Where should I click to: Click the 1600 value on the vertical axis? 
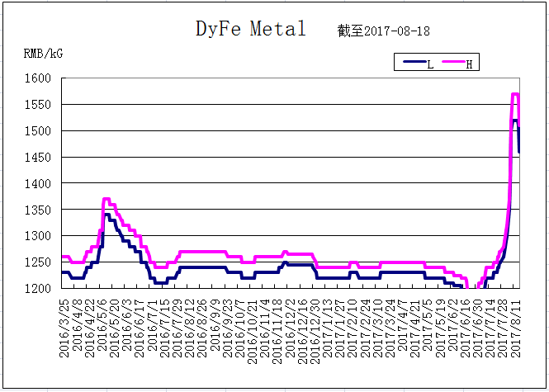click(38, 78)
